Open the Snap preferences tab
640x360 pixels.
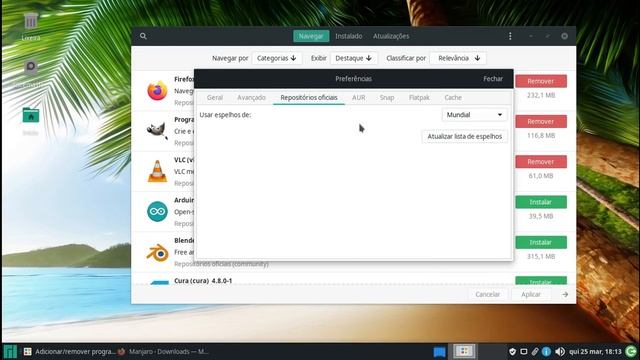pos(387,98)
